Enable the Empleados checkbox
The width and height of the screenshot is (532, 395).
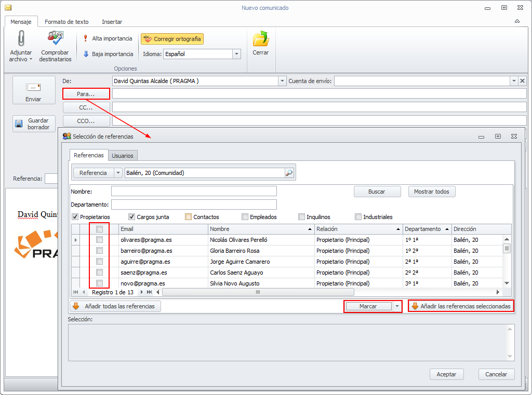pos(245,216)
